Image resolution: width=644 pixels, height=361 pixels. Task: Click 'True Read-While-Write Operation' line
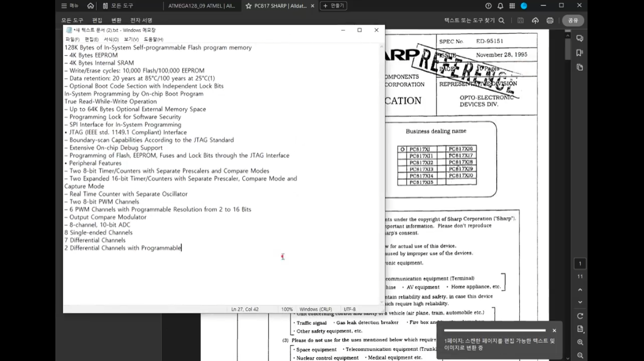(111, 101)
